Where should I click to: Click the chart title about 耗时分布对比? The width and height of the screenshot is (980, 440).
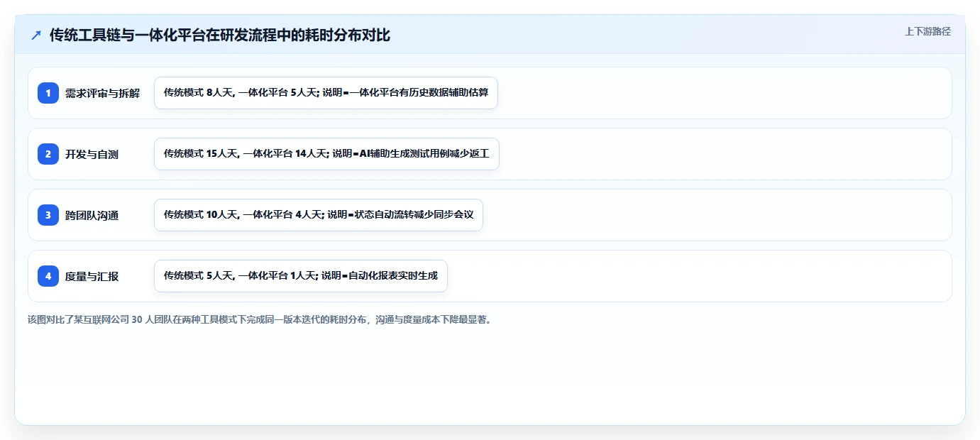click(220, 35)
